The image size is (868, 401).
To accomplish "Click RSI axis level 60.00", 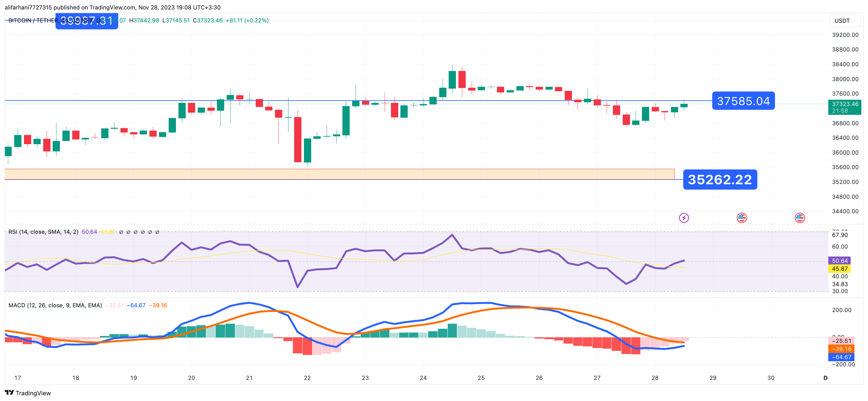I will [840, 246].
